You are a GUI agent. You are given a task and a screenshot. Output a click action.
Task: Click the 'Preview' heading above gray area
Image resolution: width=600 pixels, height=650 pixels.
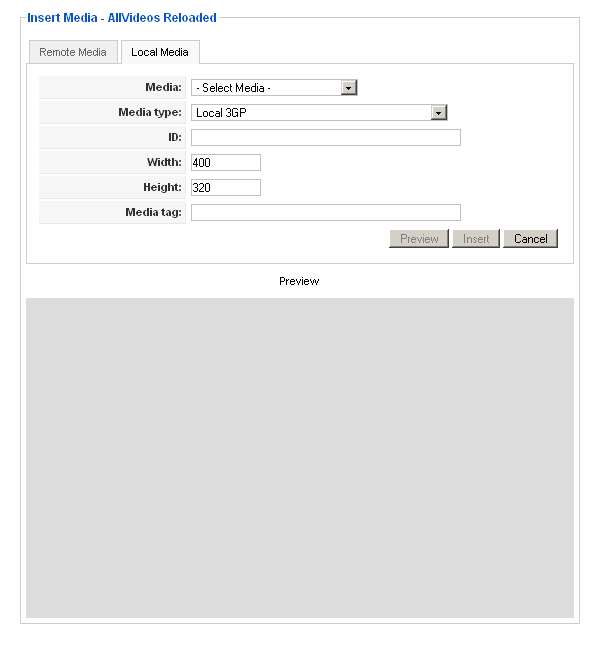coord(299,281)
